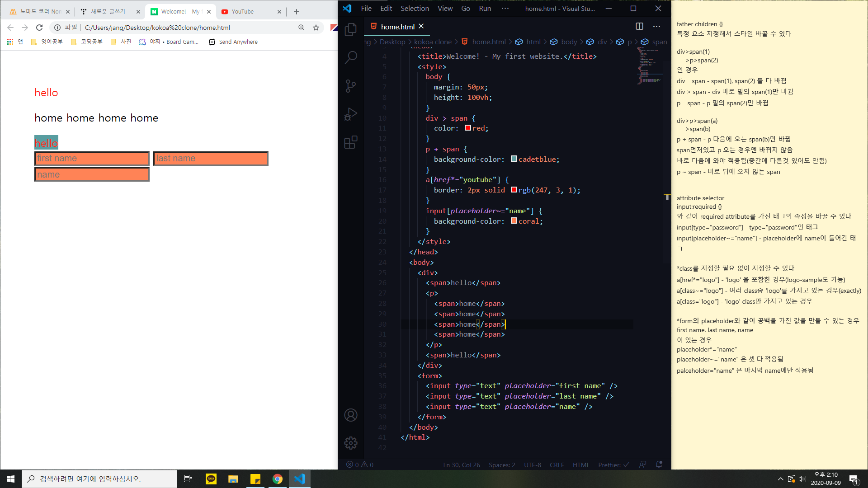Open the Extensions view

coord(351,142)
